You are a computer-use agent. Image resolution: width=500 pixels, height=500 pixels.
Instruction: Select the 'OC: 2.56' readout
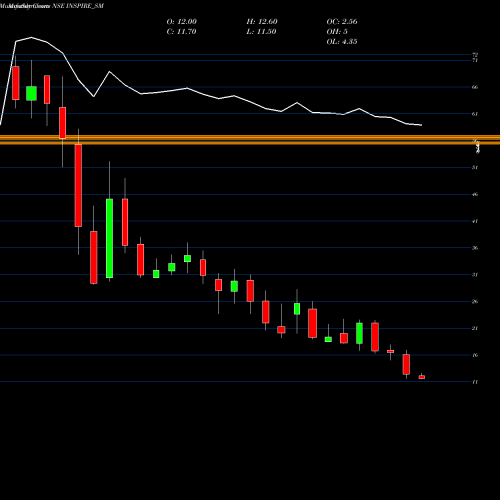point(342,22)
